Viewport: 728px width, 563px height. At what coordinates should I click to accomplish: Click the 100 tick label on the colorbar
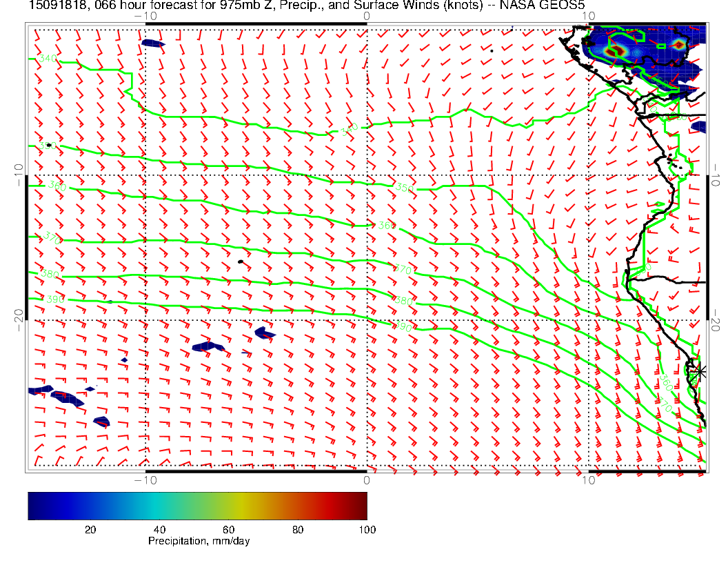(x=367, y=529)
